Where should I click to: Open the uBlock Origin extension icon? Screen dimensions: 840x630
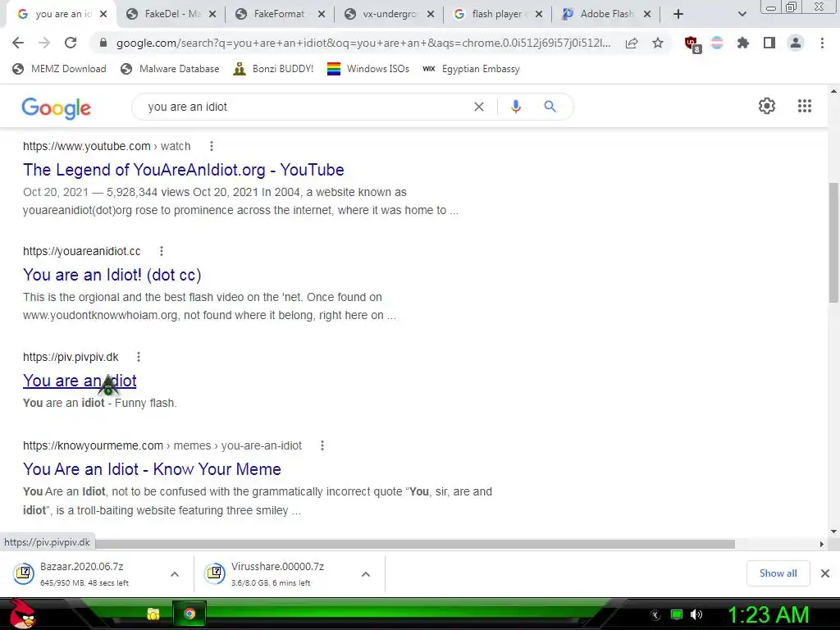coord(692,44)
